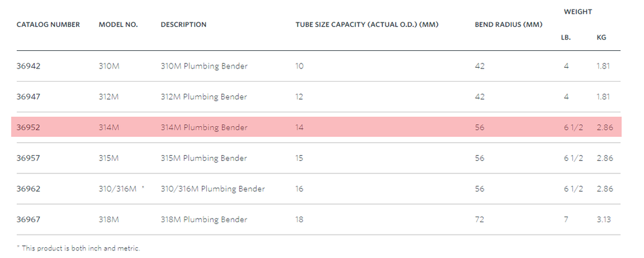
Task: Click the Bend Radius (MM) header
Action: (x=508, y=25)
